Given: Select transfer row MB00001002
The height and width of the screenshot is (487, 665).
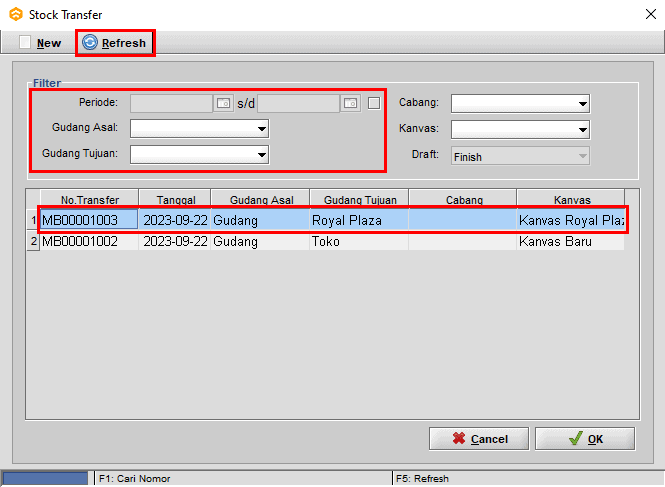Looking at the screenshot, I should 80,242.
